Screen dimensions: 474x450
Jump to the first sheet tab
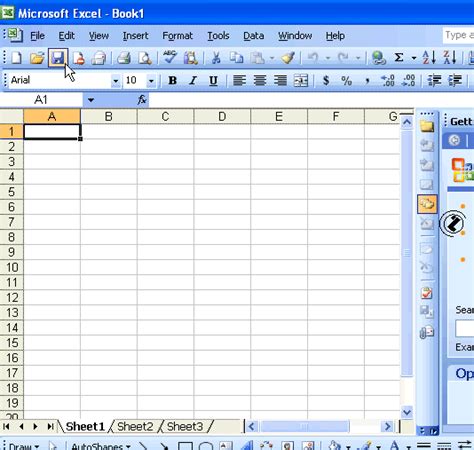click(6, 426)
